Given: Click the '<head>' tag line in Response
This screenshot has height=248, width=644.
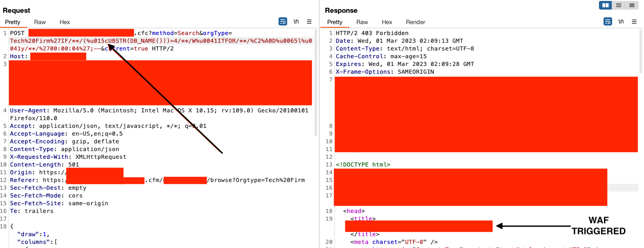Looking at the screenshot, I should tap(354, 211).
